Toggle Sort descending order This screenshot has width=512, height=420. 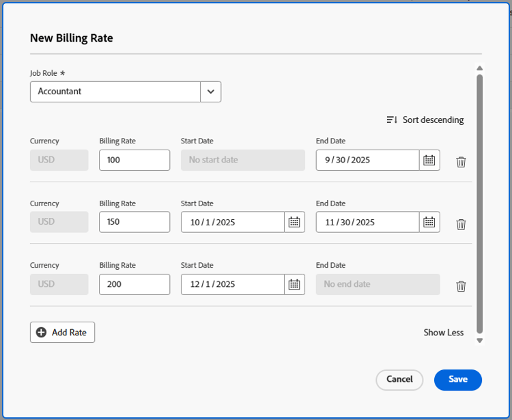tap(425, 120)
